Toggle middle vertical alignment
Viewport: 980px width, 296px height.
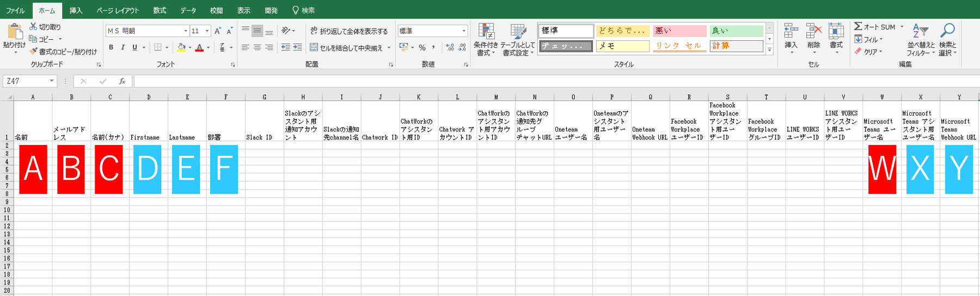pyautogui.click(x=257, y=31)
